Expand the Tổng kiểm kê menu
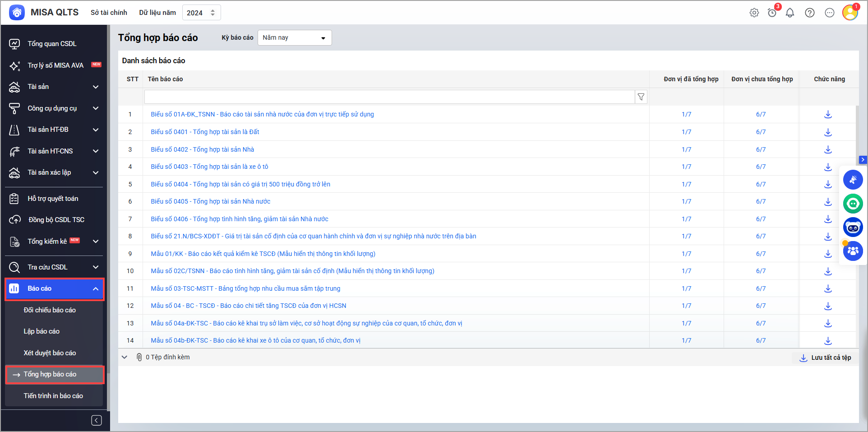The height and width of the screenshot is (432, 868). click(x=96, y=242)
